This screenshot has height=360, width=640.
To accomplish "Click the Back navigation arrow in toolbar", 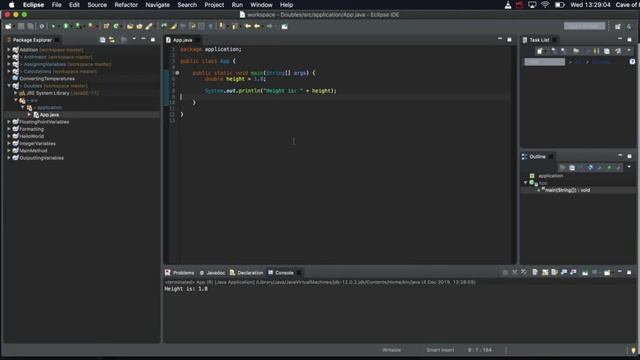I will pyautogui.click(x=258, y=26).
